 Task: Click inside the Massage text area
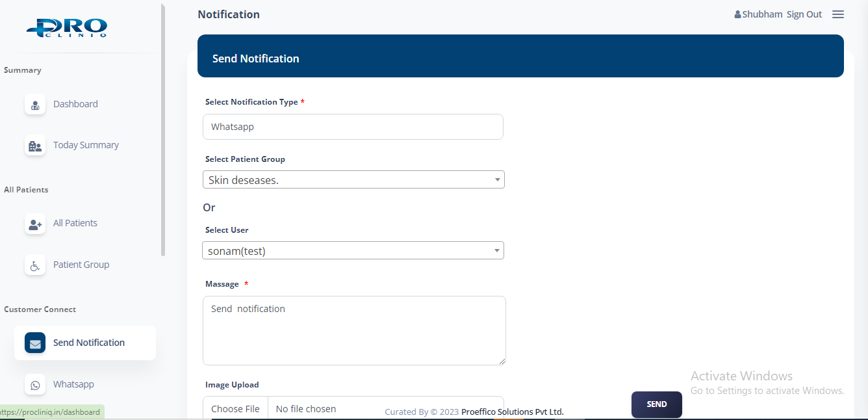tap(354, 330)
